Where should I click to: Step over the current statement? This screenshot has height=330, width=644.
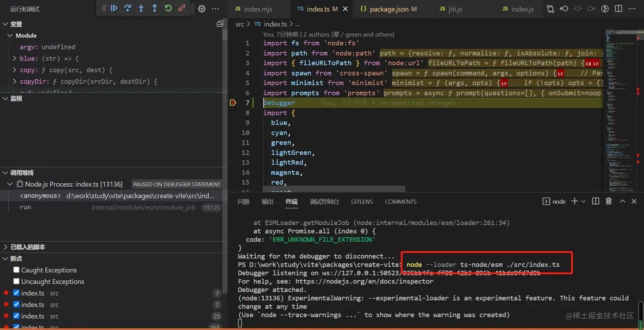click(x=127, y=8)
